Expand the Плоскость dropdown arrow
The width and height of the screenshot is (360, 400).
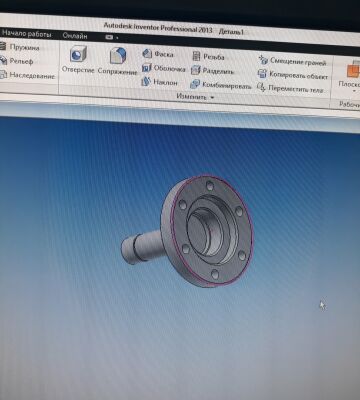pyautogui.click(x=355, y=91)
